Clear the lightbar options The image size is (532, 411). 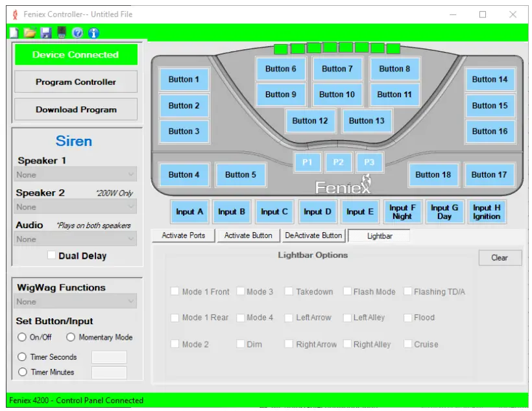click(500, 258)
